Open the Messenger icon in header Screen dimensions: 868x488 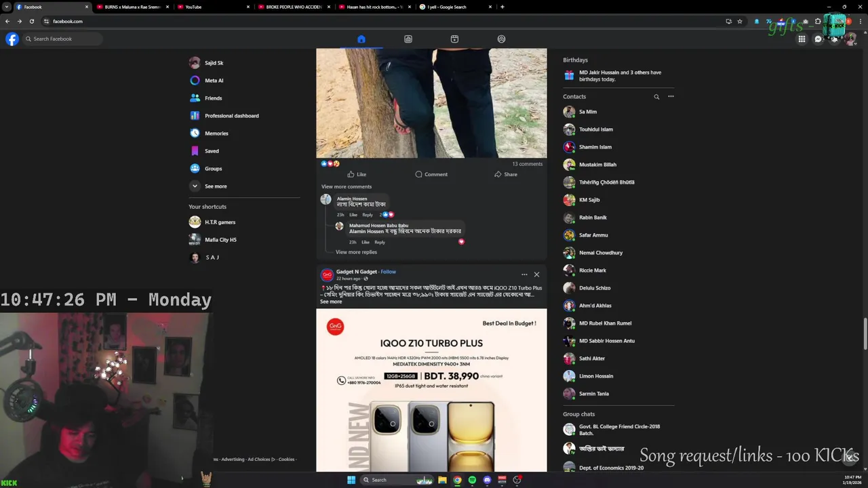(818, 39)
